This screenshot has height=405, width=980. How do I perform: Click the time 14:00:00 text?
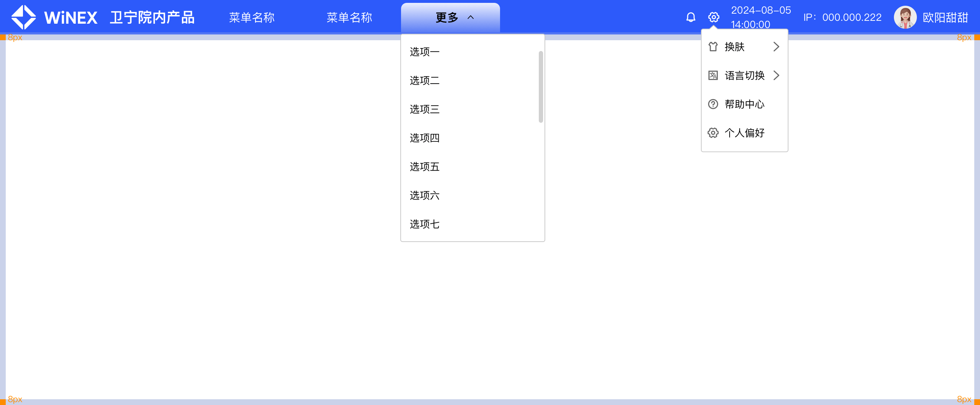coord(750,24)
